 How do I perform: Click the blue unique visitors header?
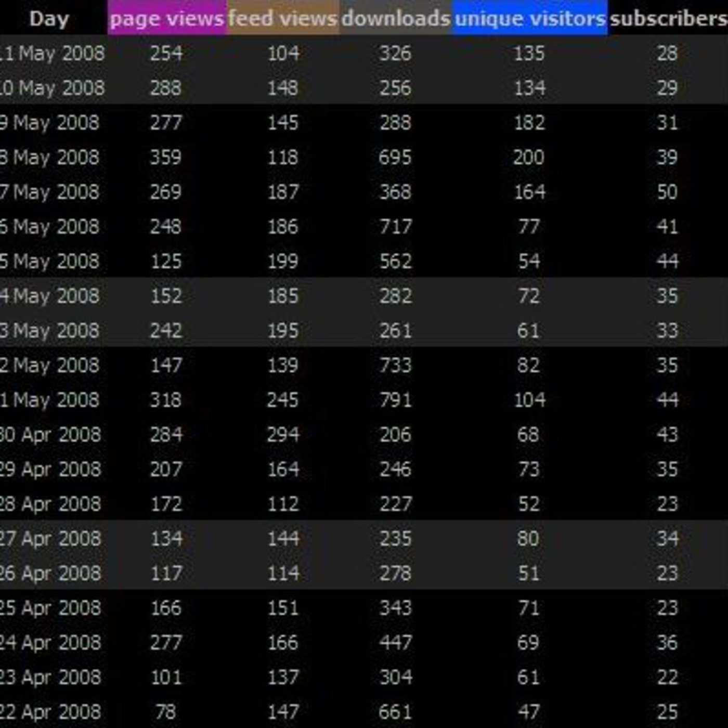pyautogui.click(x=529, y=19)
